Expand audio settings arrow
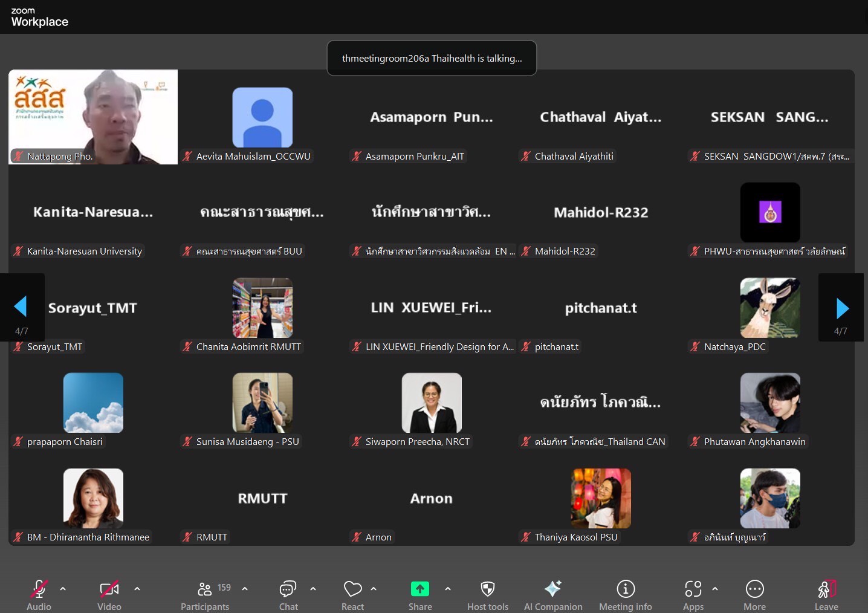 63,588
